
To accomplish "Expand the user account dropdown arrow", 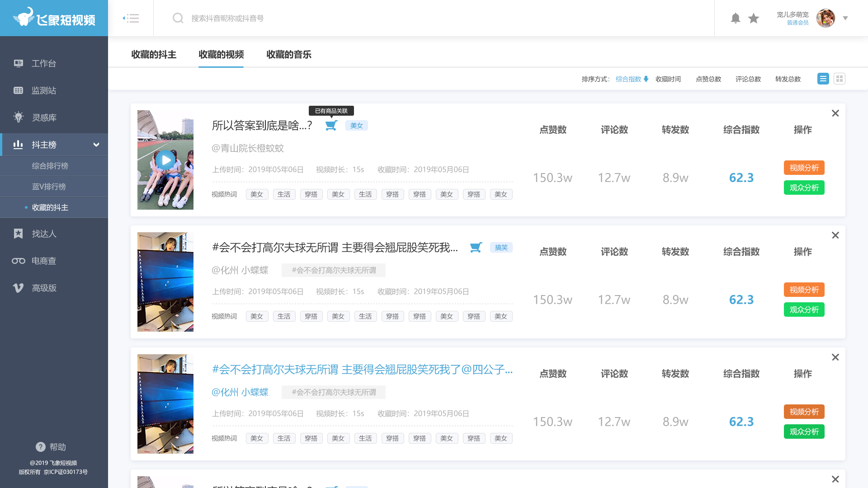I will pos(845,19).
